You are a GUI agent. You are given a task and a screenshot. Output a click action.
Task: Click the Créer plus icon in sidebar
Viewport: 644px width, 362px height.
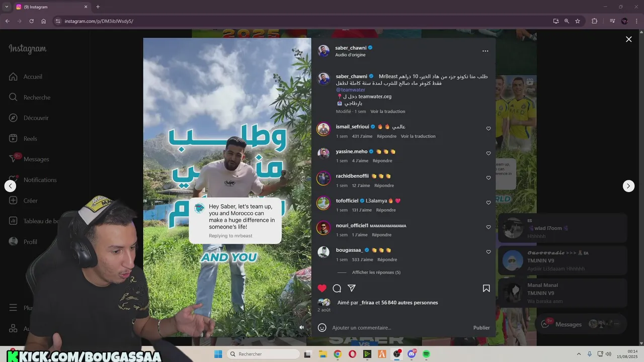click(14, 201)
